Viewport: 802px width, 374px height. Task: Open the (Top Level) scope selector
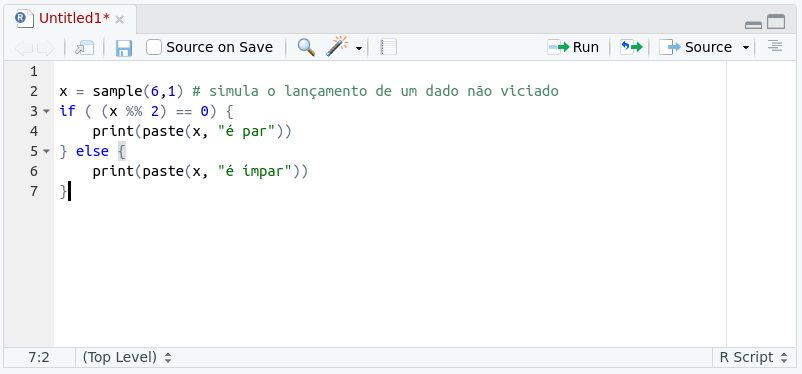tap(126, 357)
